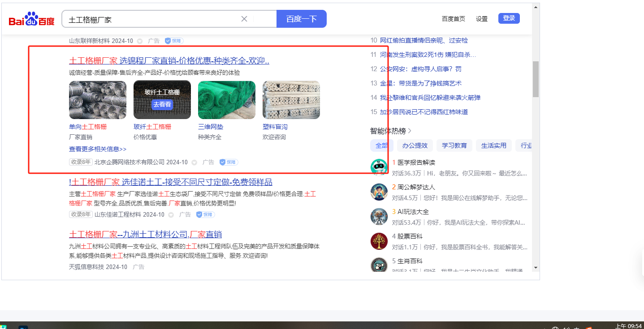
Task: Open AI玩法大全 robot avatar
Action: pos(379,217)
